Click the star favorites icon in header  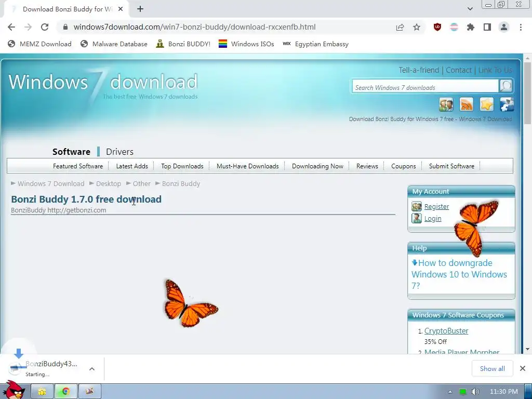point(486,104)
